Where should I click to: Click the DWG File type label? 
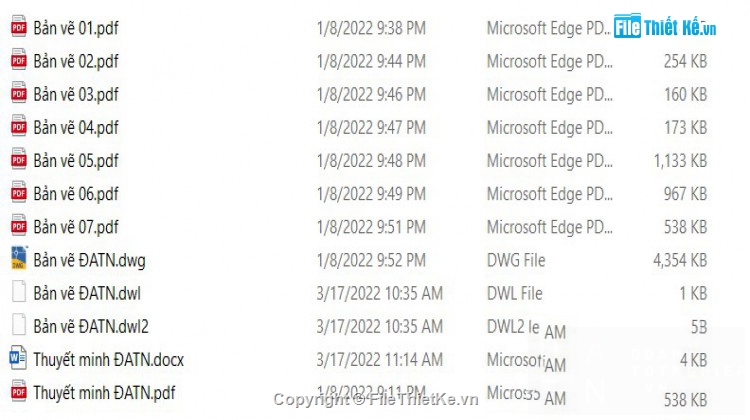click(516, 260)
